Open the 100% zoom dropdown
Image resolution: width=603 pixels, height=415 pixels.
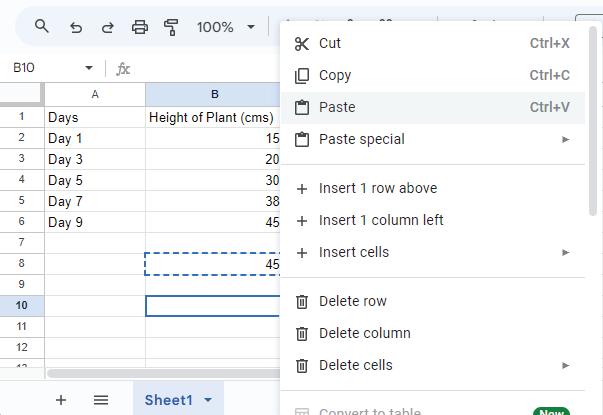click(x=226, y=27)
